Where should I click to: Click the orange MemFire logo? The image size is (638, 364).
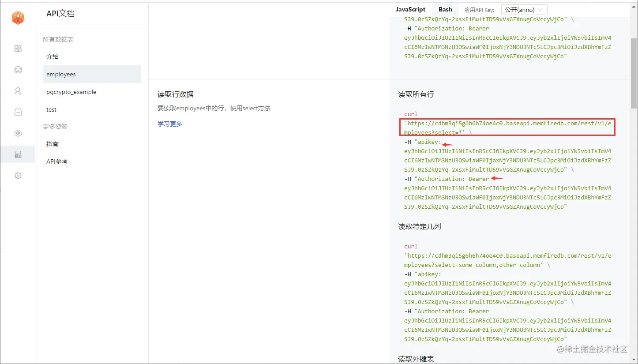coord(18,18)
